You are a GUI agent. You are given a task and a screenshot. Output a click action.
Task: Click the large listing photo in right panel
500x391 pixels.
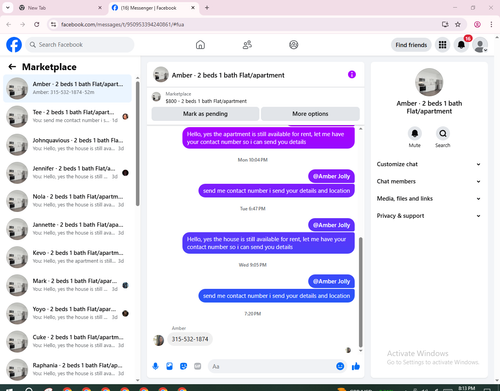(x=429, y=82)
